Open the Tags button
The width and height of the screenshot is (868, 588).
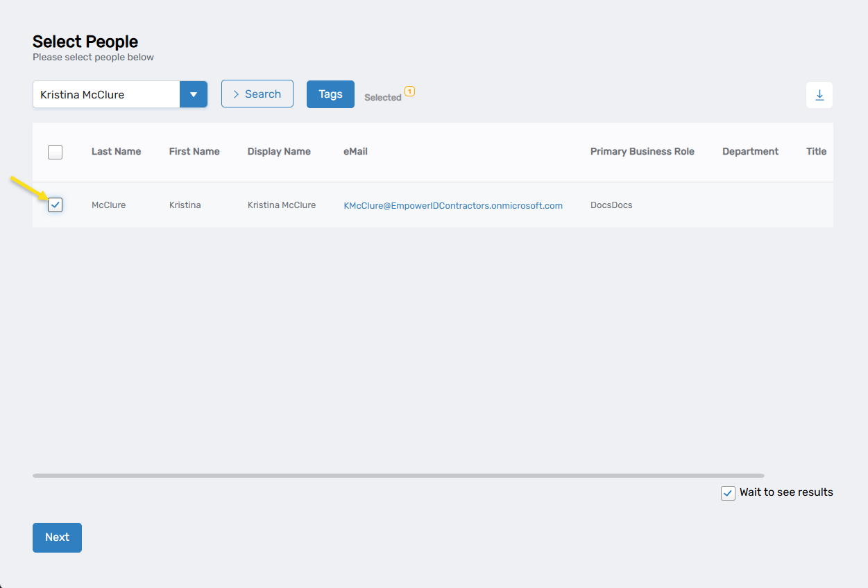pyautogui.click(x=330, y=94)
